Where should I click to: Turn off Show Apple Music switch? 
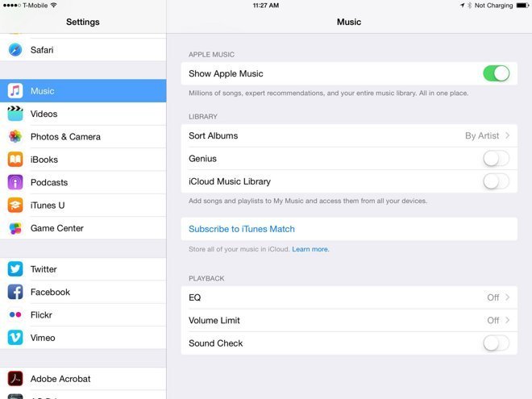pyautogui.click(x=496, y=74)
